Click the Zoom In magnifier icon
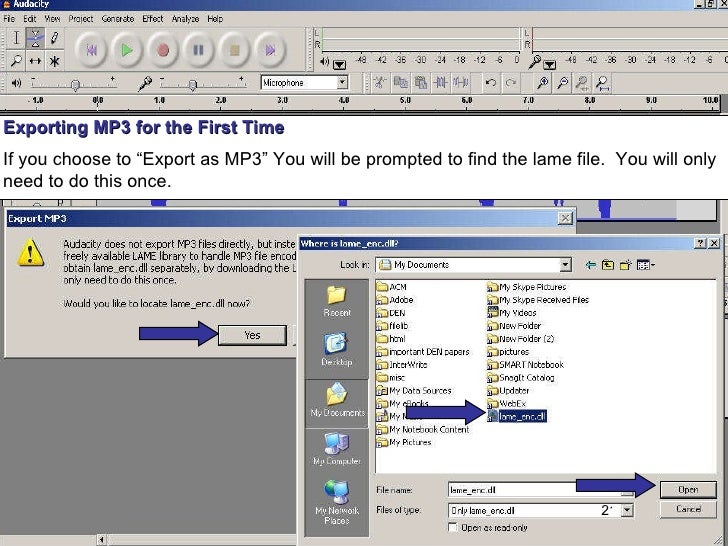The width and height of the screenshot is (728, 546). (542, 83)
